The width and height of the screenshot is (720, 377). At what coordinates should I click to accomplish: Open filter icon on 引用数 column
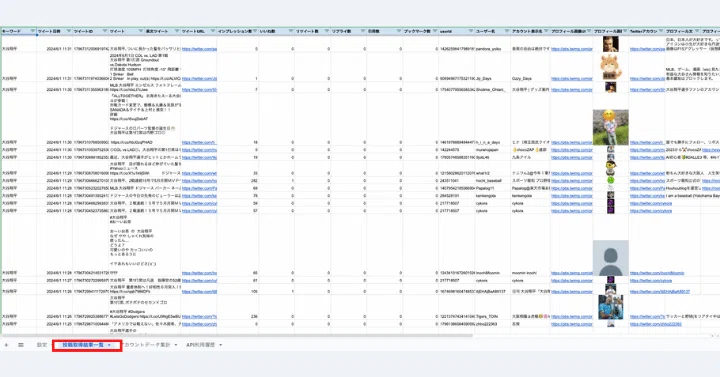(x=399, y=31)
